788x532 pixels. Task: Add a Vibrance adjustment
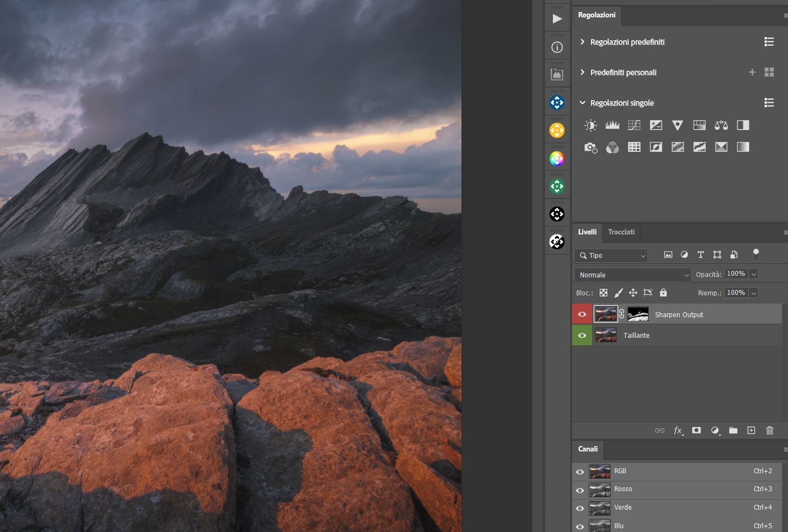coord(678,126)
